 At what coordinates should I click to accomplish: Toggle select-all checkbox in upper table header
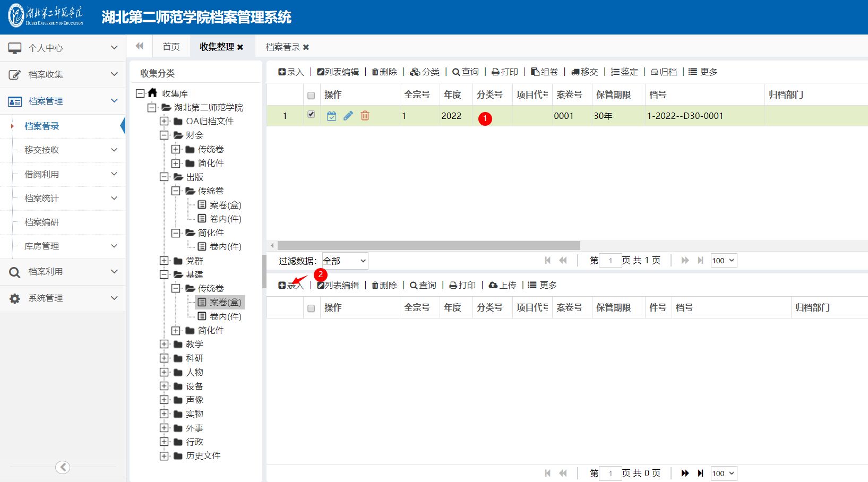pyautogui.click(x=311, y=96)
